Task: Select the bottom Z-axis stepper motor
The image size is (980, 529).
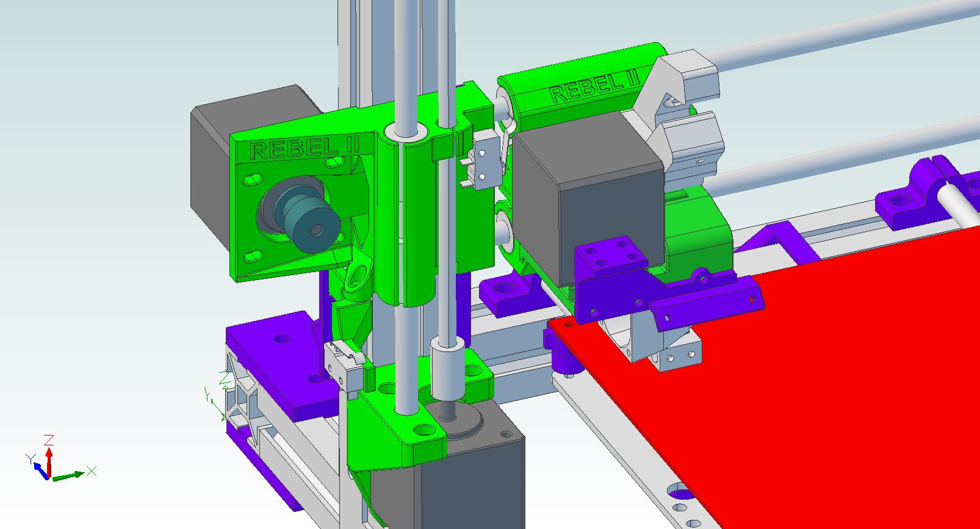Action: [476, 482]
